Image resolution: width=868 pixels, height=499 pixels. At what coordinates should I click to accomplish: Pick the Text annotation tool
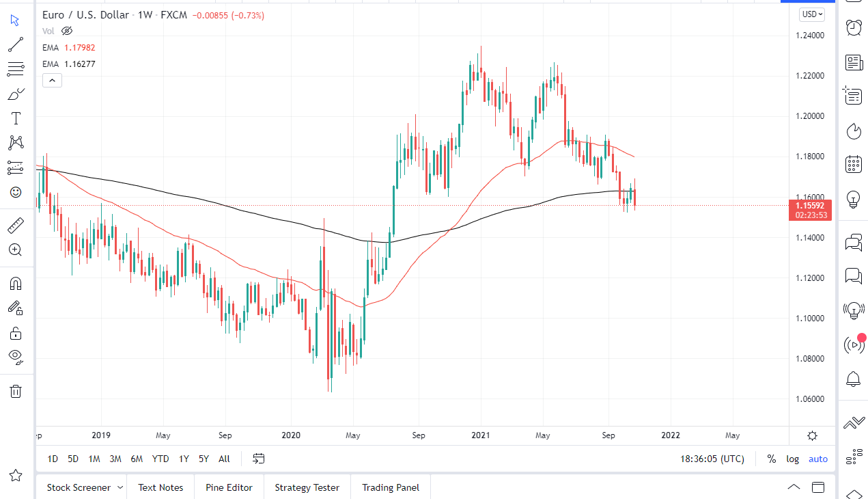(15, 118)
